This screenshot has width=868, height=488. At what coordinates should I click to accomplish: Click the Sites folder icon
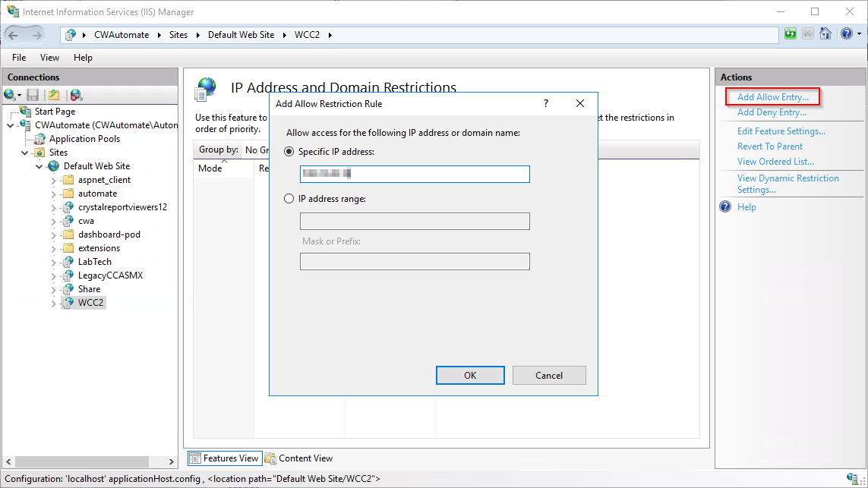[39, 152]
